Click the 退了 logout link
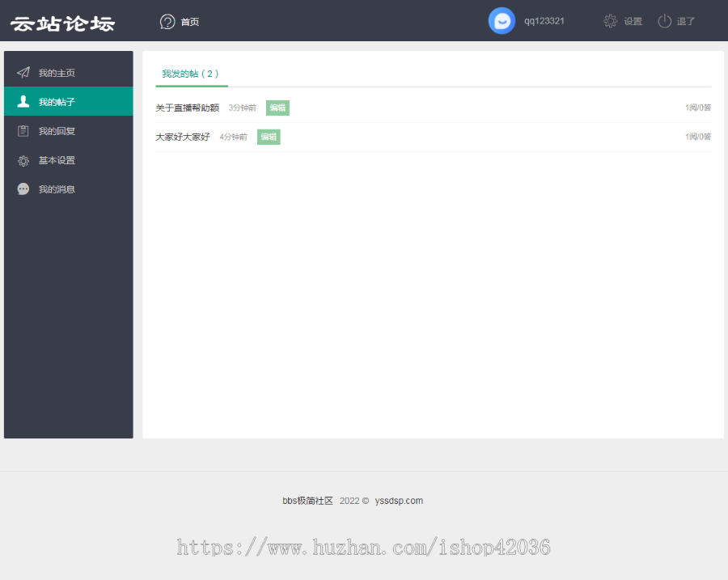Screen dimensions: 728x580 [x=685, y=21]
